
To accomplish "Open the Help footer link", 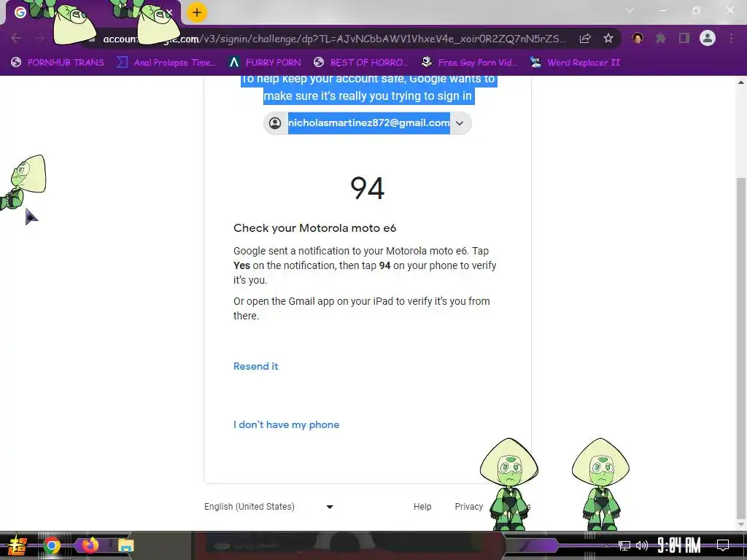I will tap(422, 507).
